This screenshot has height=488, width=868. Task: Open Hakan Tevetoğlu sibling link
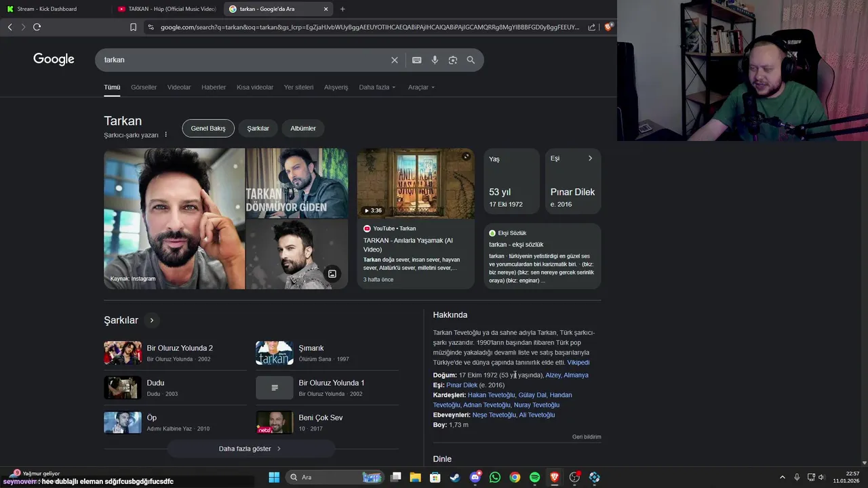[x=492, y=395]
